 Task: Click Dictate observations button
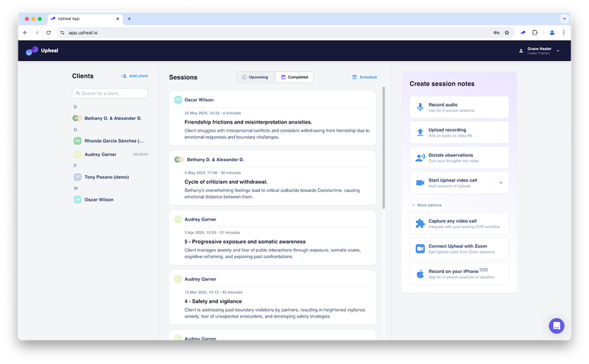point(459,157)
